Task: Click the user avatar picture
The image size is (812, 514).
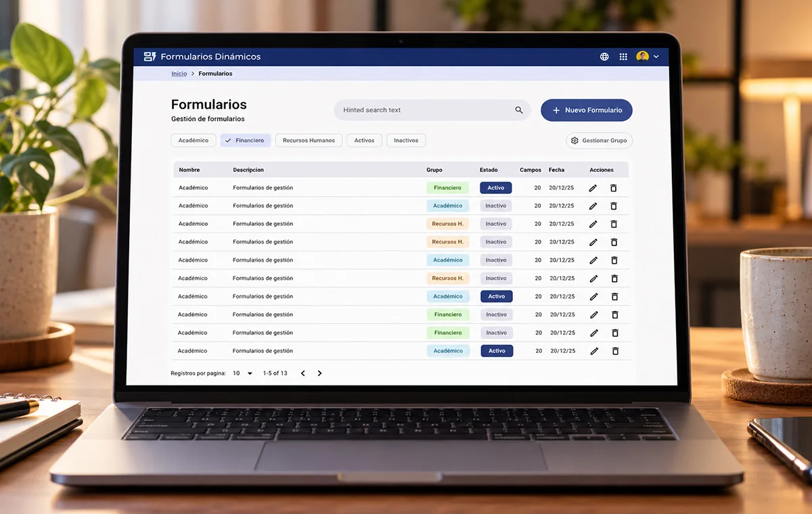Action: click(x=643, y=57)
